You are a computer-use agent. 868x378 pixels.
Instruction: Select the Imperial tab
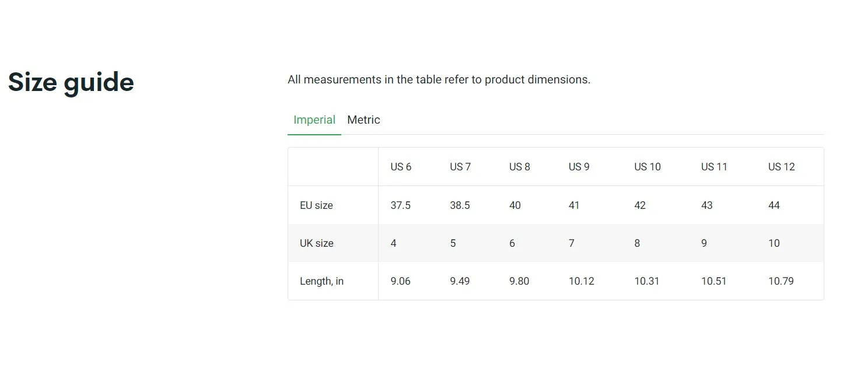tap(314, 120)
